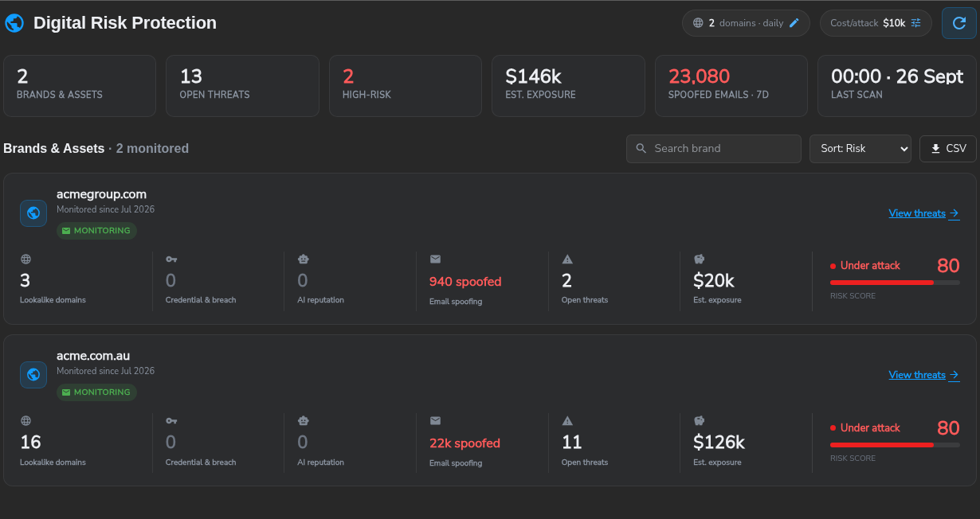980x519 pixels.
Task: Click the acmegroup.com brand name
Action: (101, 194)
